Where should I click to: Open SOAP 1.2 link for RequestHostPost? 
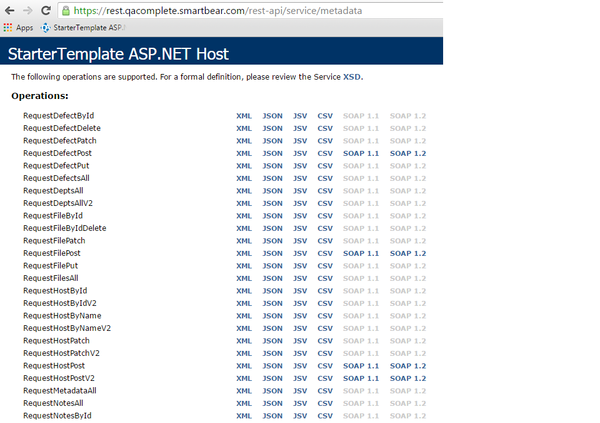tap(408, 366)
